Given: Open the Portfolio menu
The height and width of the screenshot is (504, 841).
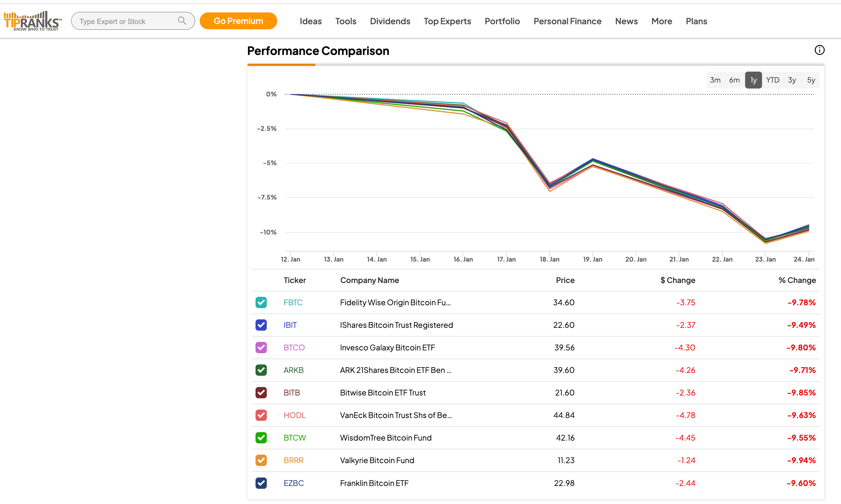Looking at the screenshot, I should (x=502, y=21).
